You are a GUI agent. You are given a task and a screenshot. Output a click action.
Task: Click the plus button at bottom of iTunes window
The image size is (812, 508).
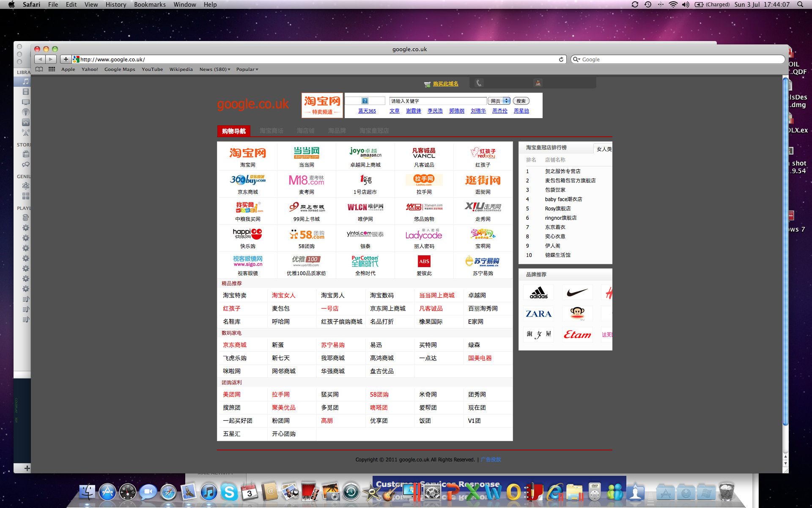27,468
